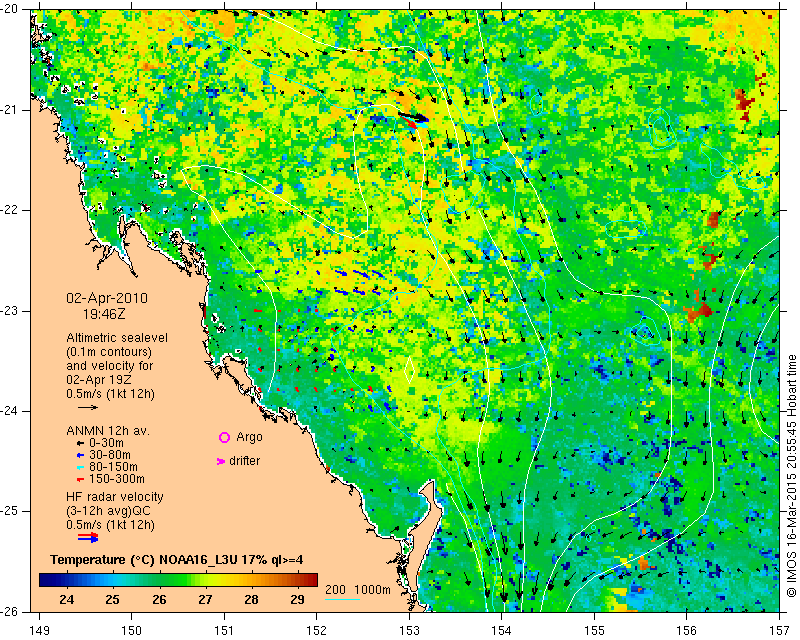Click the '28' color bar tick label
800x640 pixels.
pyautogui.click(x=251, y=600)
